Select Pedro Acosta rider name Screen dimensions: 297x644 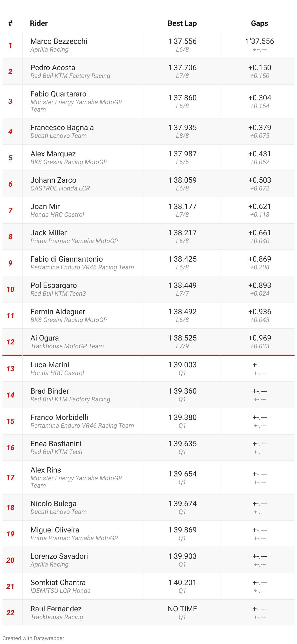pyautogui.click(x=53, y=67)
